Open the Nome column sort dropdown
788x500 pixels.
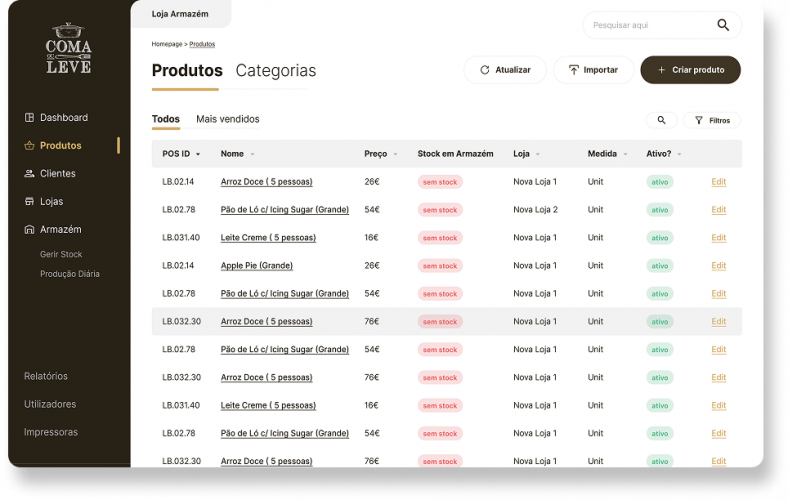(x=252, y=154)
